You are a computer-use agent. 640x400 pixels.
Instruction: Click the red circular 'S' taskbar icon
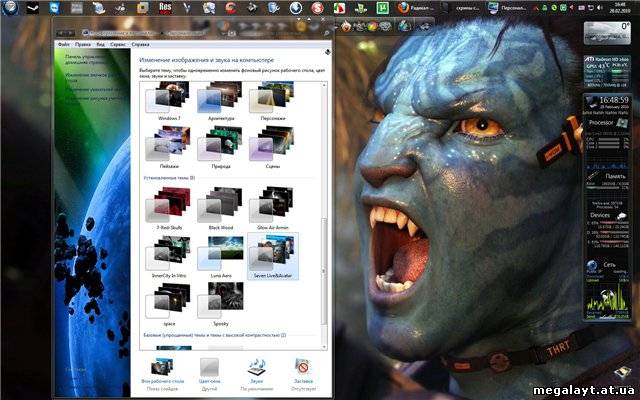317,8
